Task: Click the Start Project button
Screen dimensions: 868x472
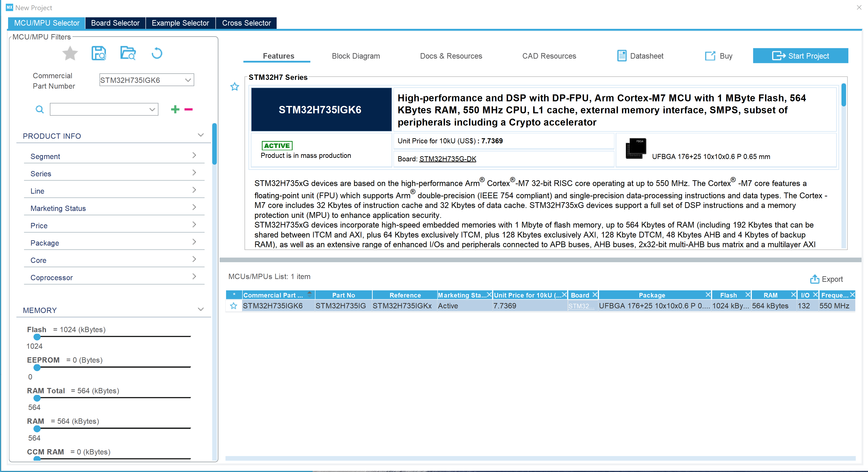Action: pyautogui.click(x=801, y=56)
